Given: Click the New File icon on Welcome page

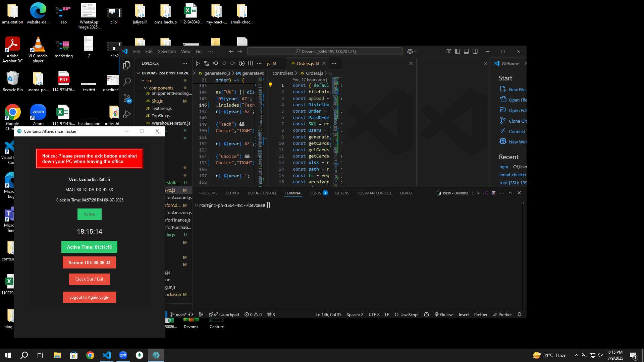Looking at the screenshot, I should (503, 89).
